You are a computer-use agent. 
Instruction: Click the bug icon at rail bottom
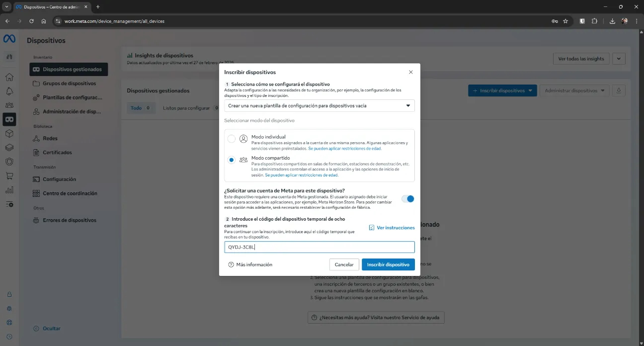coord(9,308)
